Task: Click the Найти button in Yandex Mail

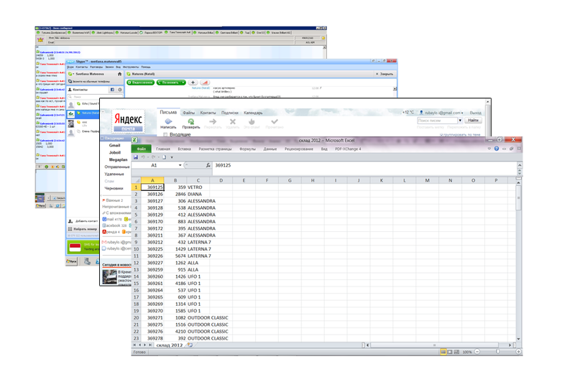Action: click(x=473, y=120)
